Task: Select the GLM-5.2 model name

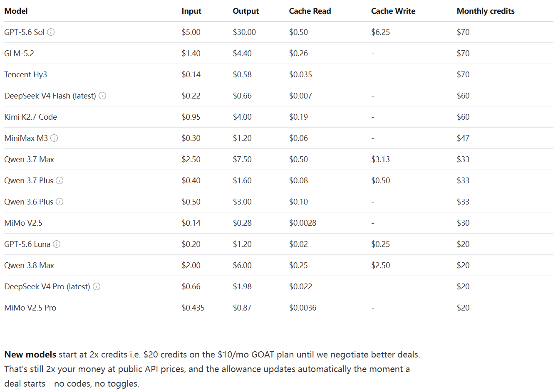Action: 19,53
